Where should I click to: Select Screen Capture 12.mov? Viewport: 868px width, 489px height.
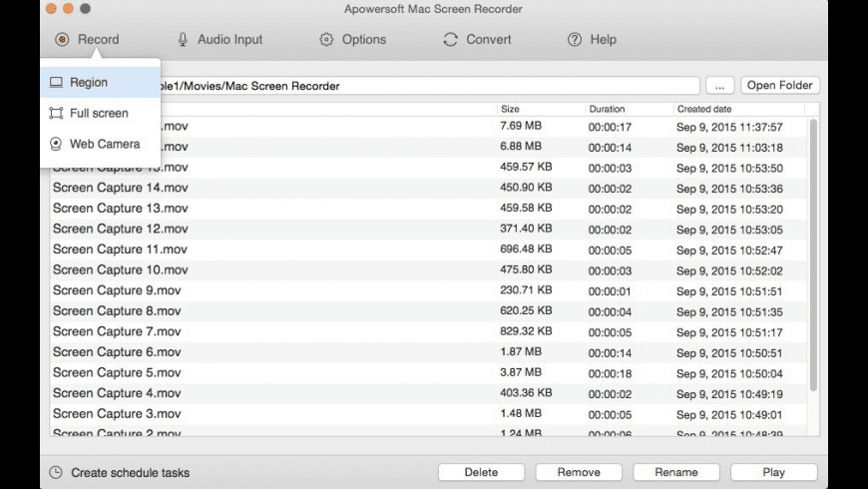point(120,229)
